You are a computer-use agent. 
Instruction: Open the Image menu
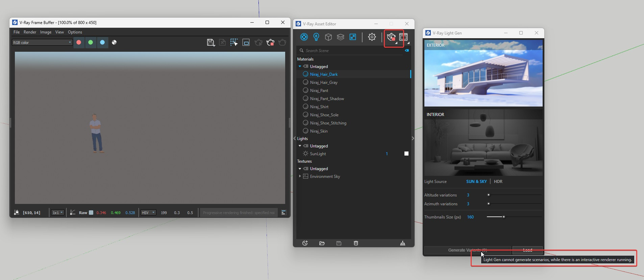(x=46, y=32)
